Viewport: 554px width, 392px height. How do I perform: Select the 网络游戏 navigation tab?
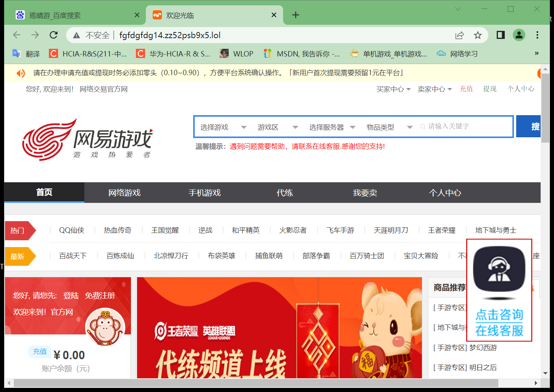click(124, 193)
